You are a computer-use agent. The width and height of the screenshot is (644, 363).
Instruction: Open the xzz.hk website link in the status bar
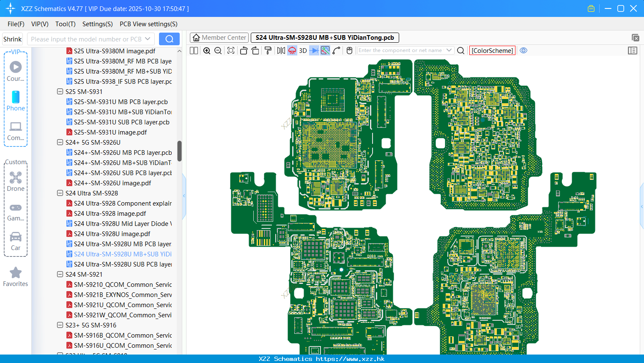(350, 359)
